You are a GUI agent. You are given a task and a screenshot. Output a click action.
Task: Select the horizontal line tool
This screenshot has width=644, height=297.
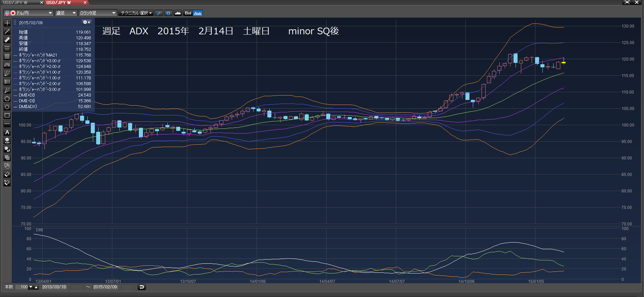7,124
